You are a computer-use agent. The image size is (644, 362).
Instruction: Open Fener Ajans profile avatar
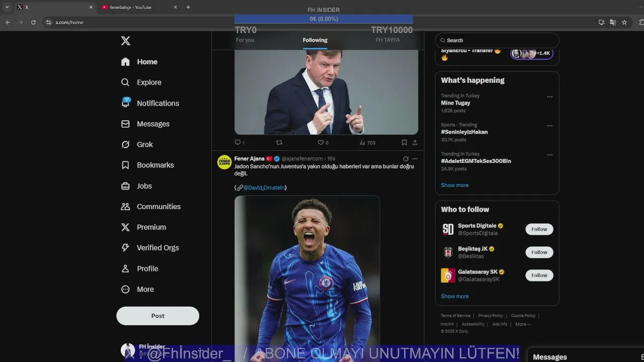point(224,162)
